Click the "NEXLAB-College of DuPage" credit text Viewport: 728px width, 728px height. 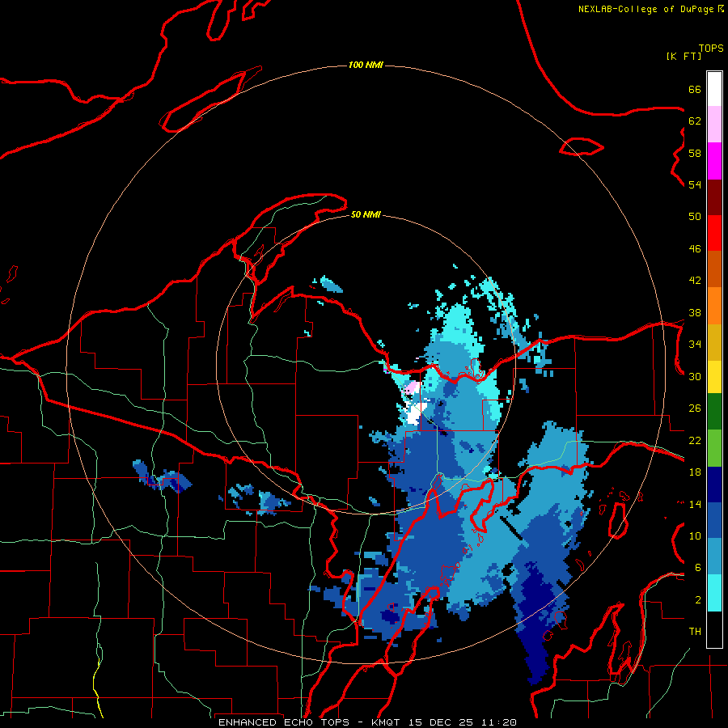(646, 9)
